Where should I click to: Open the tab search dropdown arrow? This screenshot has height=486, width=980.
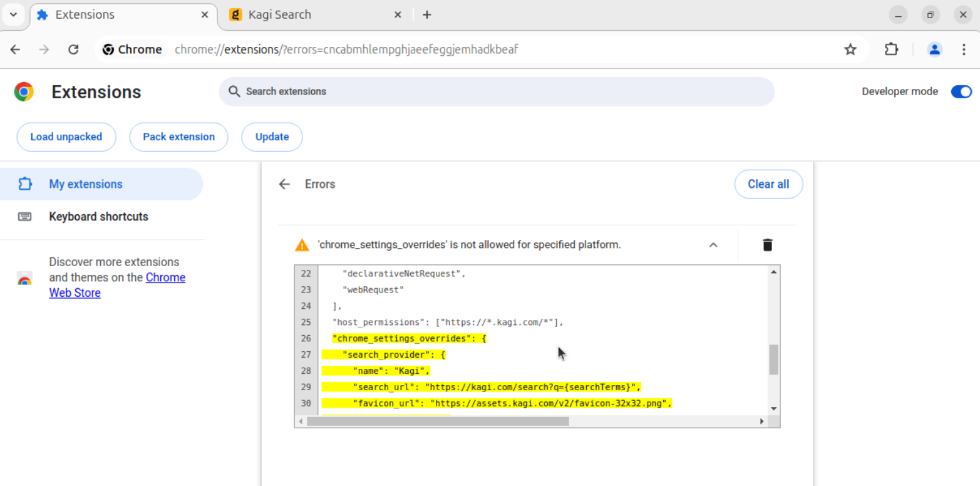pos(13,14)
